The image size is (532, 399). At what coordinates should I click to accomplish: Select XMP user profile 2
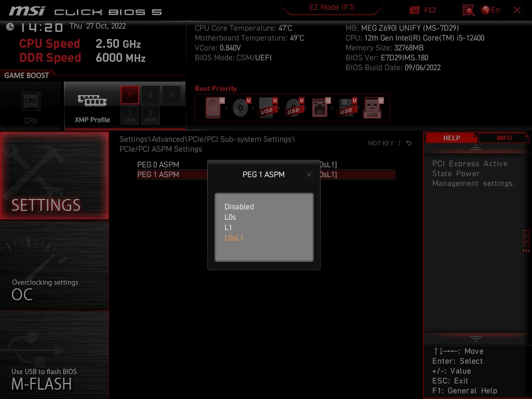[x=150, y=116]
